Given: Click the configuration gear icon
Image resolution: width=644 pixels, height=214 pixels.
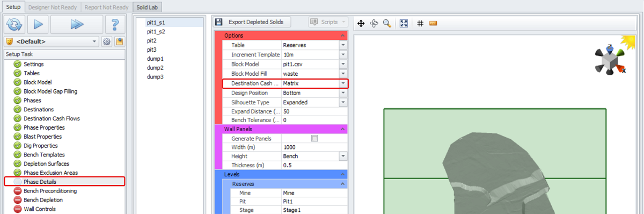Looking at the screenshot, I should click(107, 41).
